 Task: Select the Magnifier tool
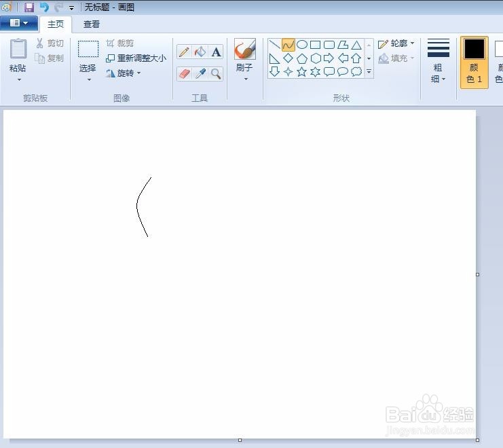pos(217,74)
